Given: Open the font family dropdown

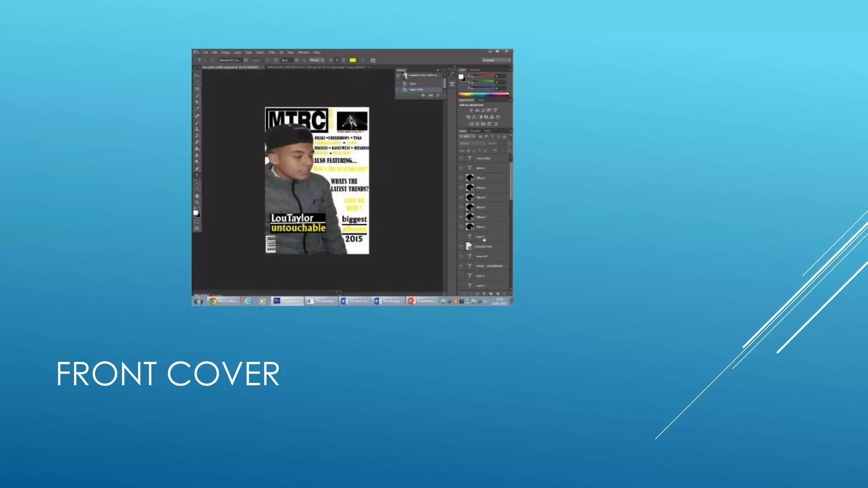Looking at the screenshot, I should coord(245,60).
